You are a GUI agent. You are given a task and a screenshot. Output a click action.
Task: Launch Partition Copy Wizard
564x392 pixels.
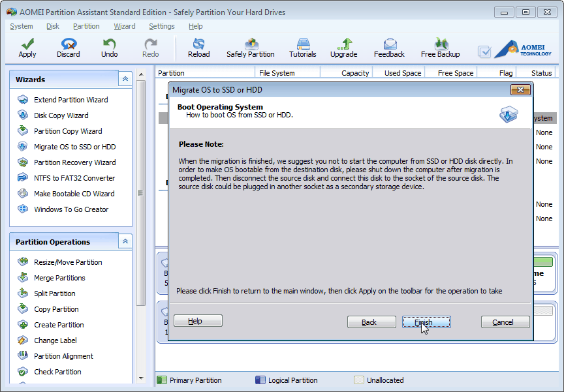click(x=59, y=131)
